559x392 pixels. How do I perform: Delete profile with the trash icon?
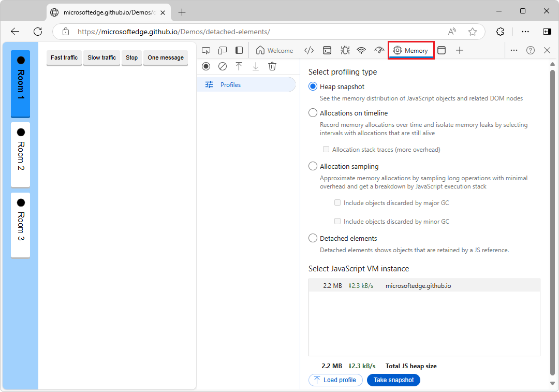point(272,66)
